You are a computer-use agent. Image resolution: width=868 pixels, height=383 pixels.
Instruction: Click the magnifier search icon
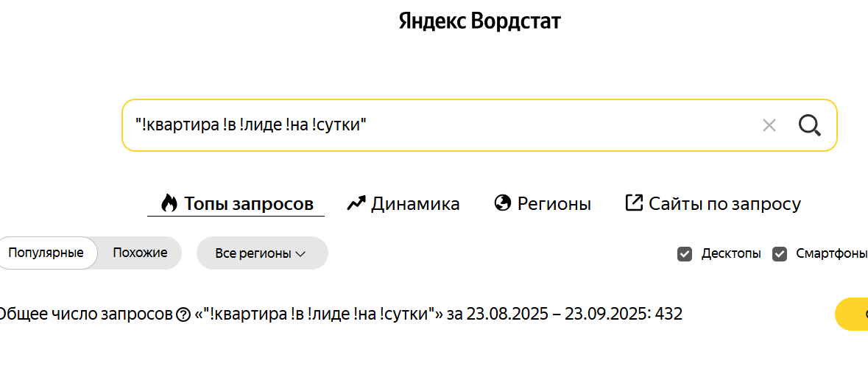[x=810, y=125]
